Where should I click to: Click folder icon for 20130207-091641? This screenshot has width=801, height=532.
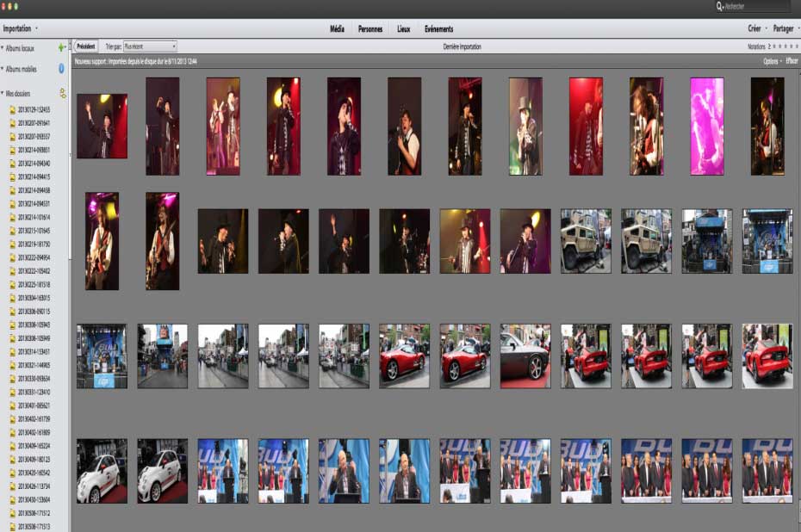(13, 123)
